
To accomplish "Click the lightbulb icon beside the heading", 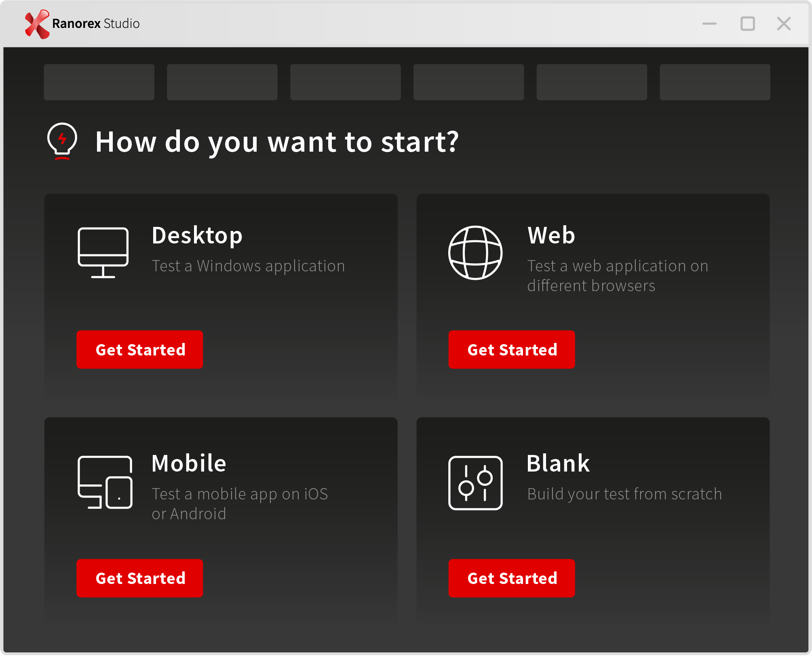I will pyautogui.click(x=62, y=141).
